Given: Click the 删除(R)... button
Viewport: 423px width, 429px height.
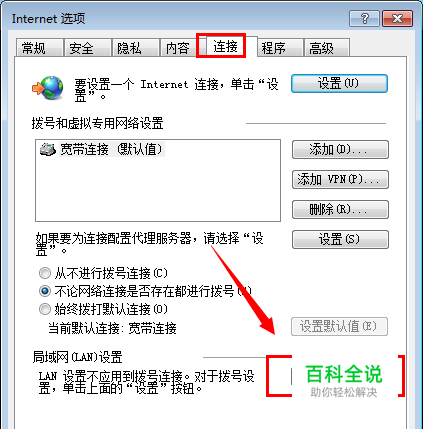Looking at the screenshot, I should click(x=340, y=209).
